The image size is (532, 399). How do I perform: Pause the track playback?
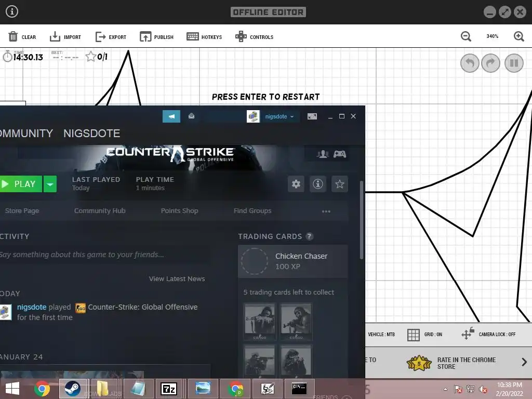pos(514,63)
